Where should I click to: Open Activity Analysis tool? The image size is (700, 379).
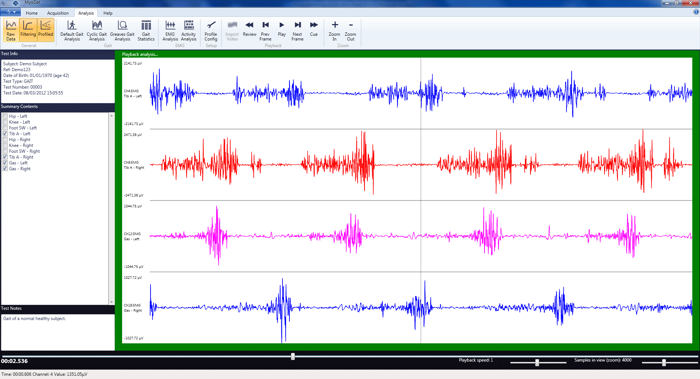pyautogui.click(x=188, y=30)
